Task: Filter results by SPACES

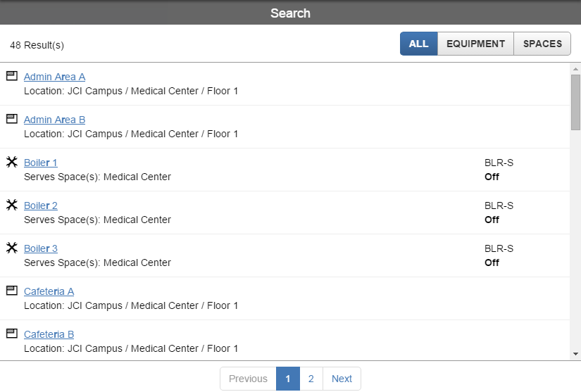Action: 542,44
